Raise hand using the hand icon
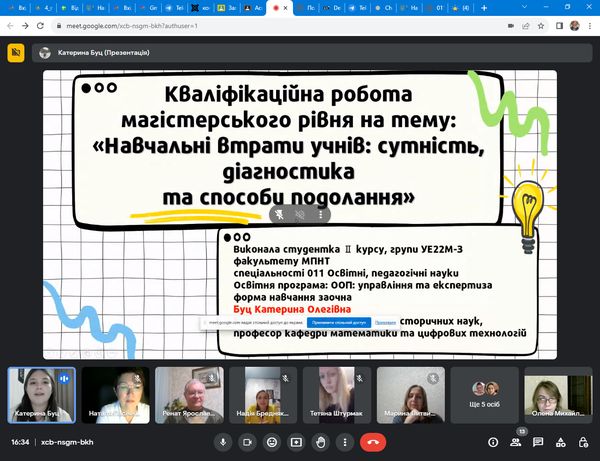Screen dimensions: 600x461 coord(320,441)
